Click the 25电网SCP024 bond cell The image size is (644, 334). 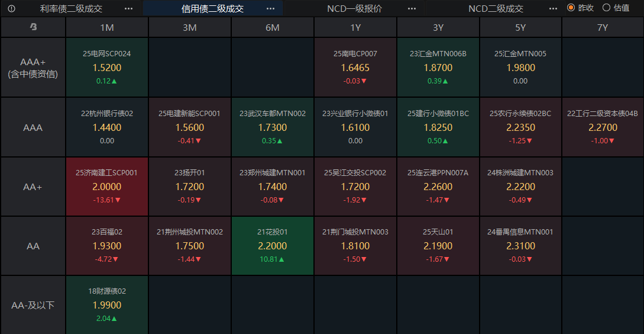click(x=107, y=68)
